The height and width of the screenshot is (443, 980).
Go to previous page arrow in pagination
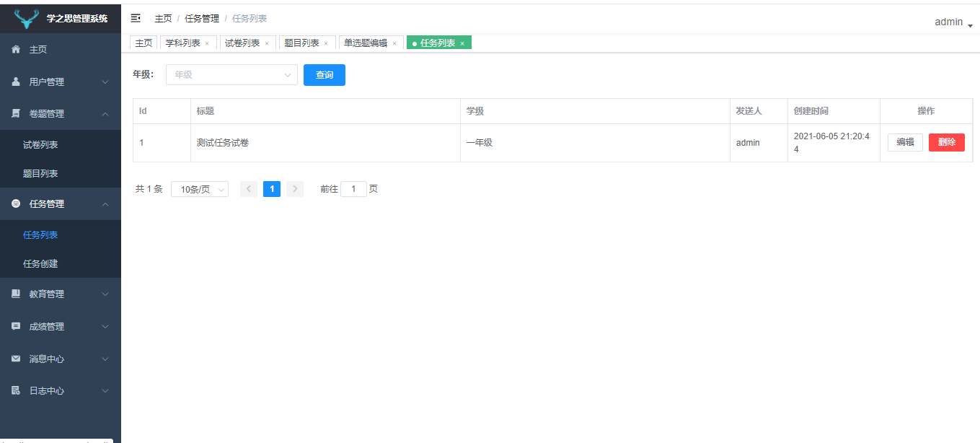249,189
